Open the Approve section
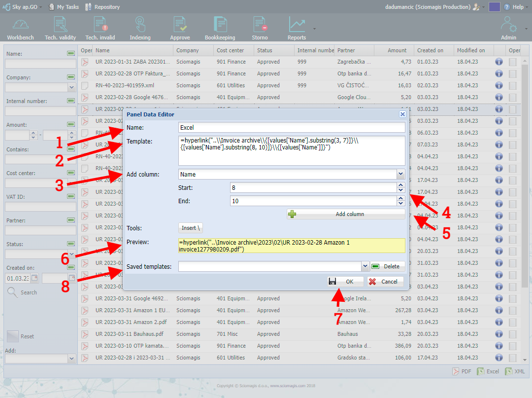The width and height of the screenshot is (532, 398). [180, 28]
